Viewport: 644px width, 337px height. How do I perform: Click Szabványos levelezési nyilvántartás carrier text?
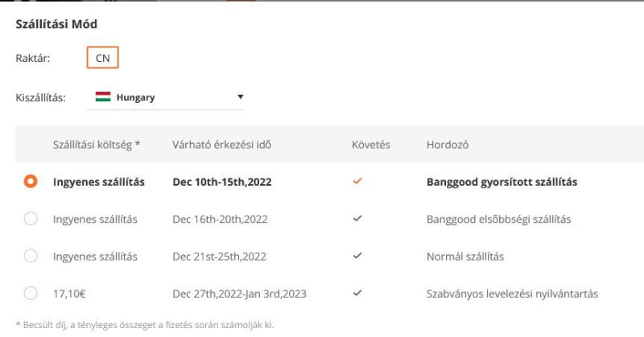pos(512,294)
